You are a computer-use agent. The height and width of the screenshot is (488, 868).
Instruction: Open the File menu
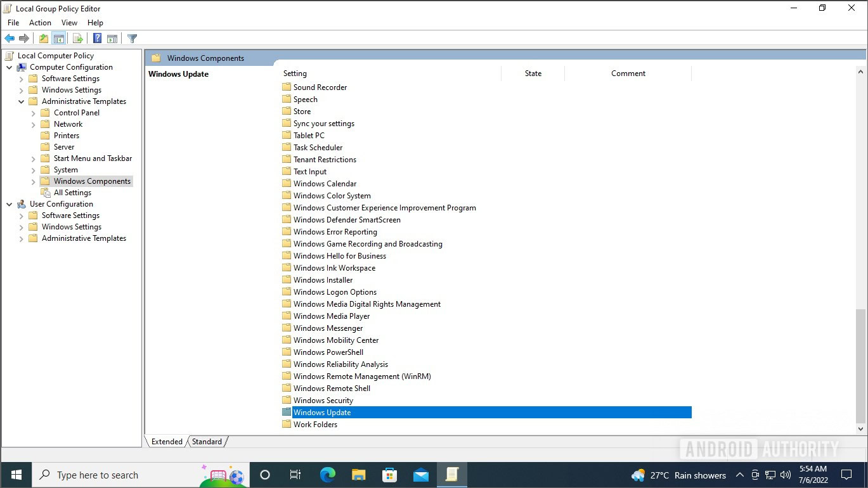tap(13, 23)
